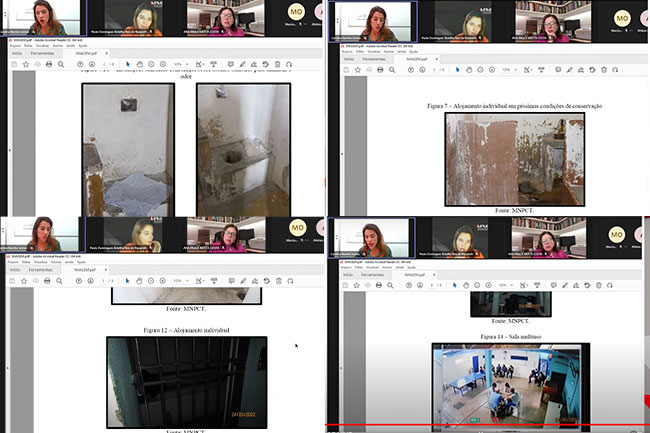This screenshot has width=650, height=433.
Task: Click the page number field in top-left Acrobat toolbar
Action: 104,64
